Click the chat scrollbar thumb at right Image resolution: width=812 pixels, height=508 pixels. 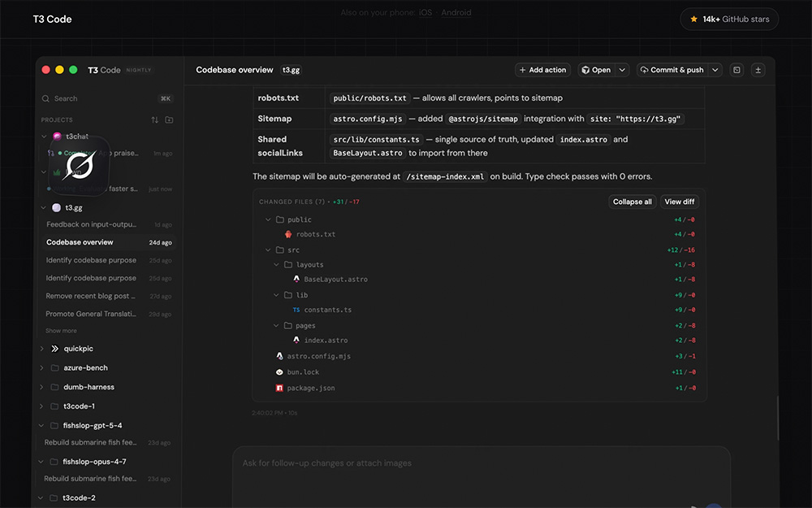[777, 419]
